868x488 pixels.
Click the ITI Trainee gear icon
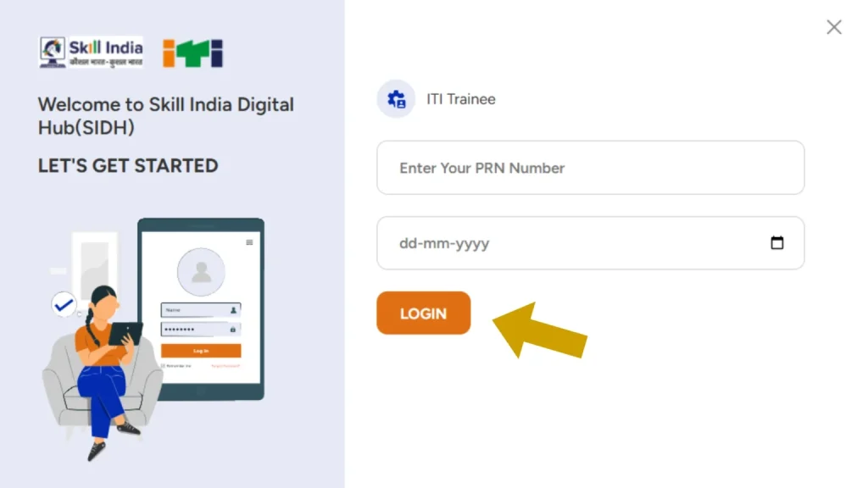(396, 99)
